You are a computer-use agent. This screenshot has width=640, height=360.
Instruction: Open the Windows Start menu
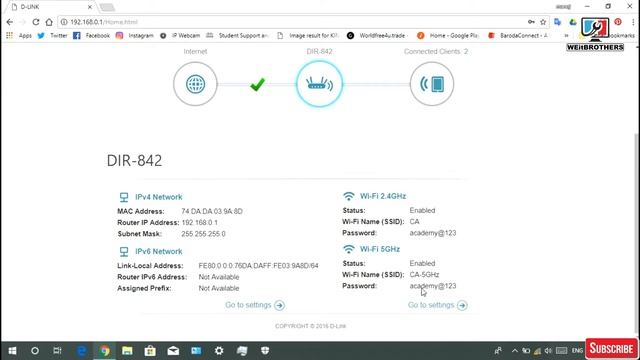[12, 351]
